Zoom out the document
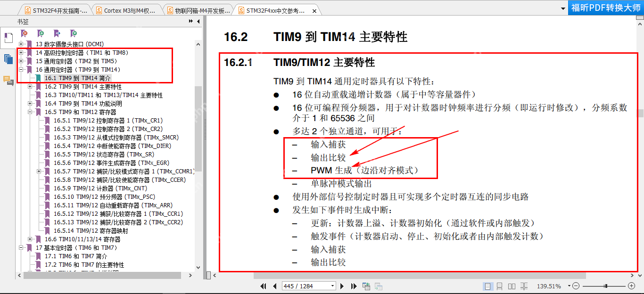 [575, 286]
